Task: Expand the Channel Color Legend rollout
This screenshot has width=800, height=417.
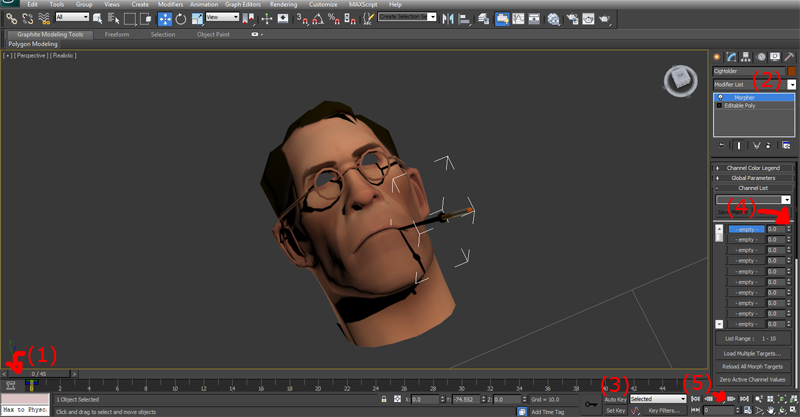Action: [752, 167]
